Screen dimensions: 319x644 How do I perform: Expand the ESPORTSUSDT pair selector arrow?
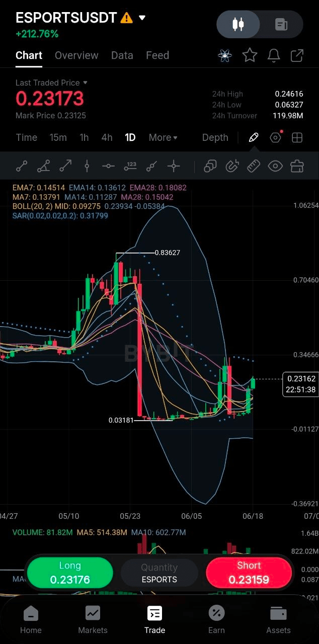pos(142,18)
